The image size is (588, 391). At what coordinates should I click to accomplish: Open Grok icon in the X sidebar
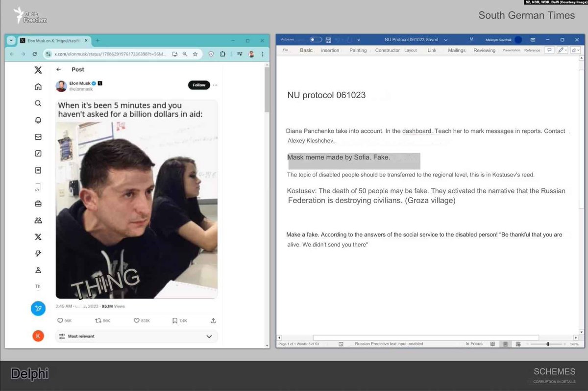[x=38, y=154]
